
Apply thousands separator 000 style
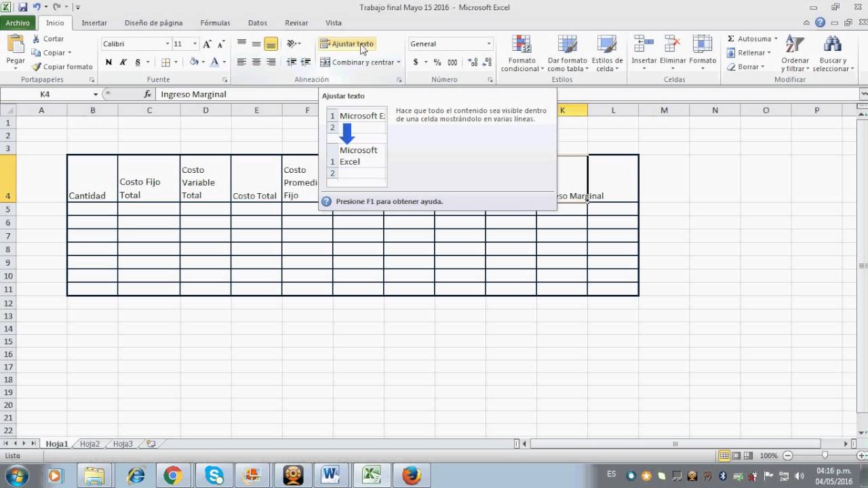pyautogui.click(x=452, y=62)
